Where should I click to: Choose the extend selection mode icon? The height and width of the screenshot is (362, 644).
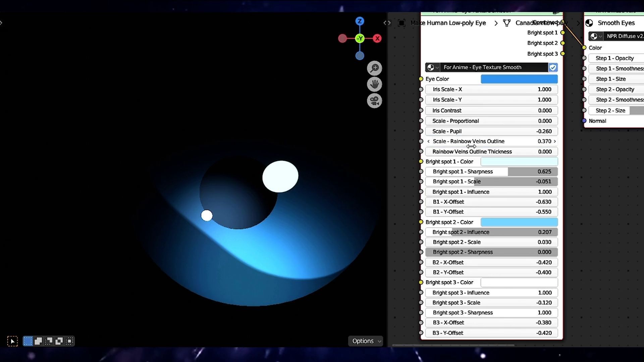point(38,341)
